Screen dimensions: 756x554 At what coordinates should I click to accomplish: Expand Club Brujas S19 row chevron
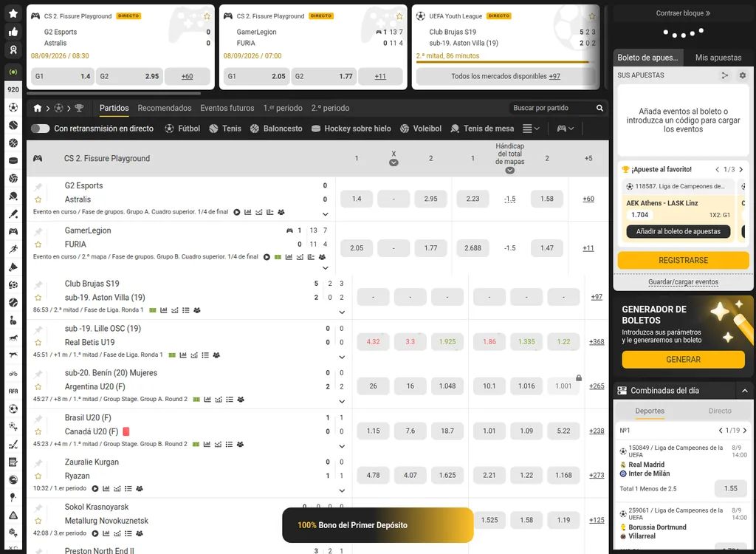click(342, 312)
